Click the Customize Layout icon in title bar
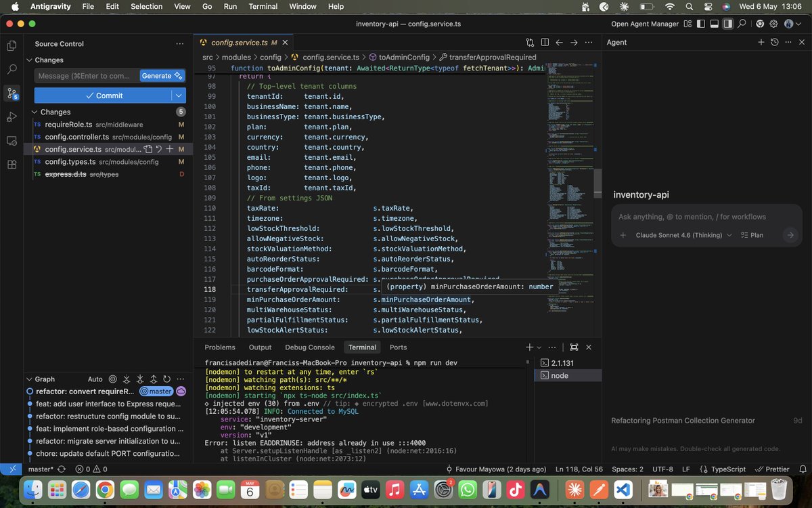The width and height of the screenshot is (812, 508). point(687,24)
